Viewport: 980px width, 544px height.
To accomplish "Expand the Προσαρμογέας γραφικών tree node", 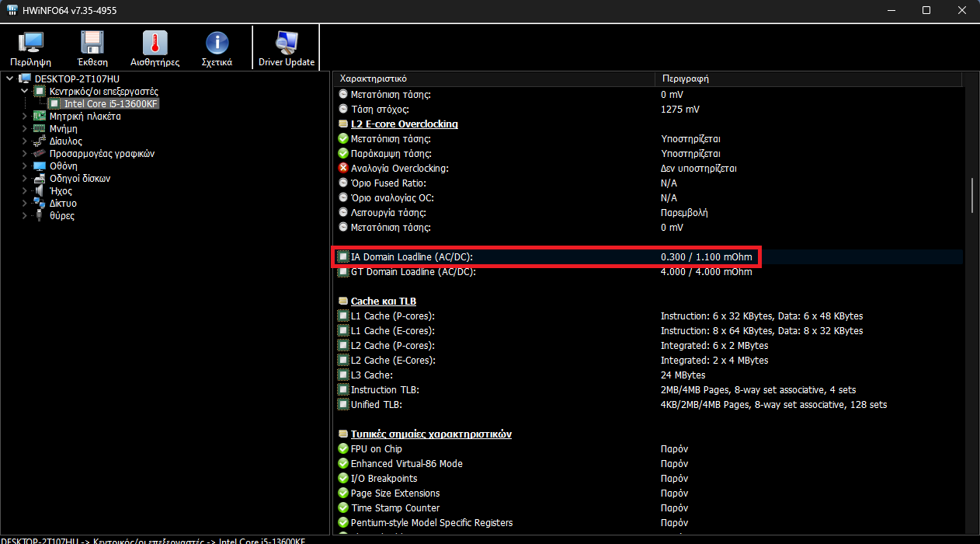I will tap(25, 154).
